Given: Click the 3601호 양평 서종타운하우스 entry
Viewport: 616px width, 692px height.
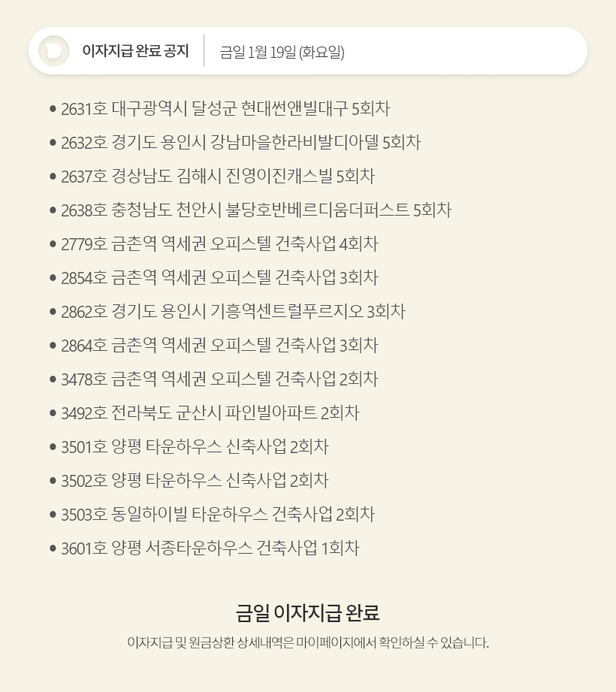Looking at the screenshot, I should (x=210, y=548).
